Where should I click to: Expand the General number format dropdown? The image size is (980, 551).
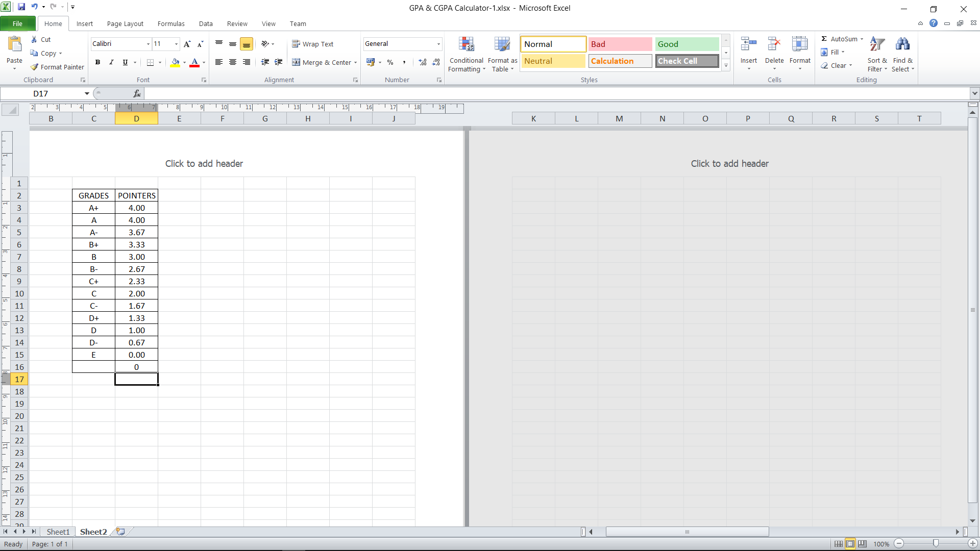pyautogui.click(x=438, y=44)
